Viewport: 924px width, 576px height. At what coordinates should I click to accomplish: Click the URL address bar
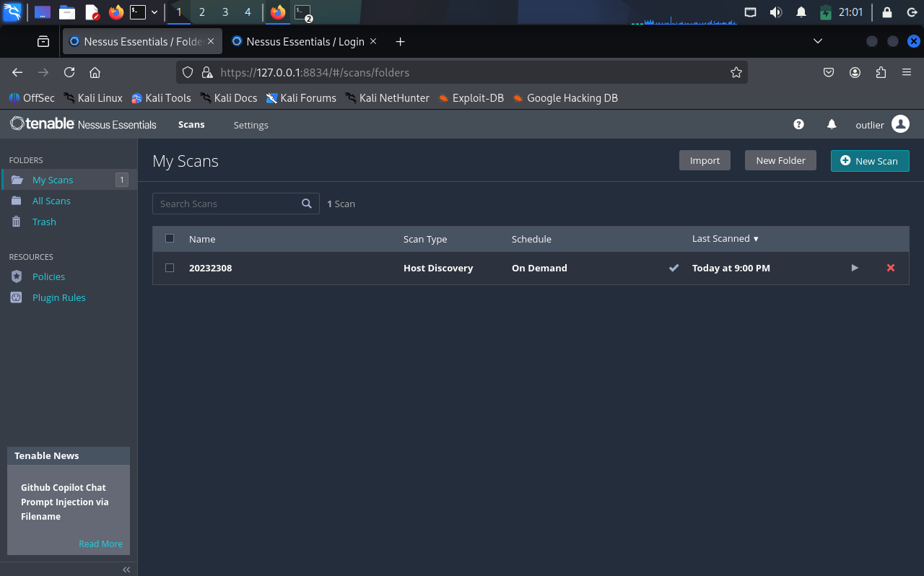click(x=462, y=72)
